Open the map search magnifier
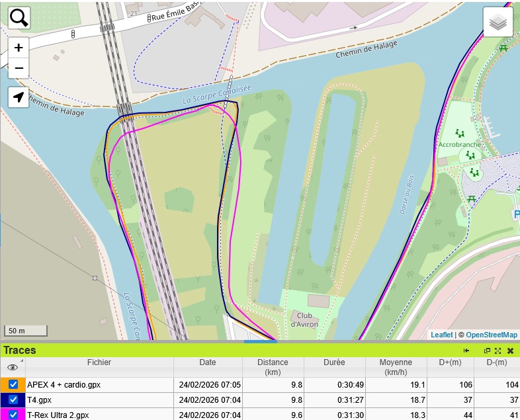This screenshot has width=520, height=420. coord(19,18)
